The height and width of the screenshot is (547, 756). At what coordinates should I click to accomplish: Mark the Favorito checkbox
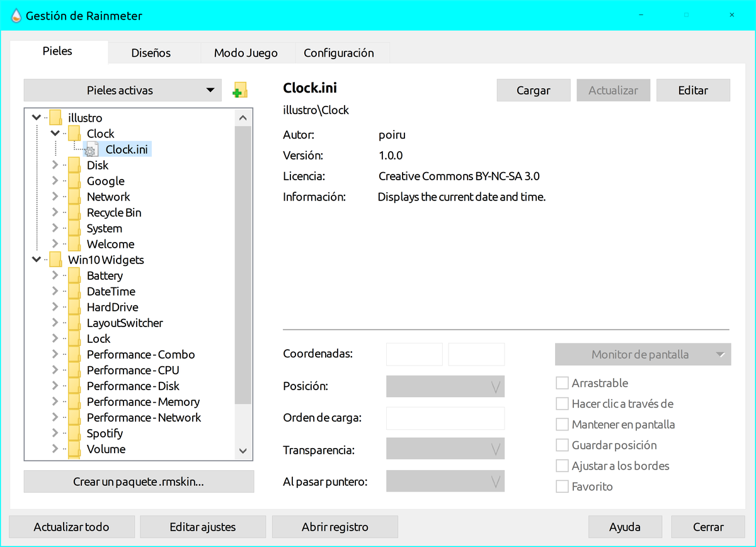click(x=562, y=487)
